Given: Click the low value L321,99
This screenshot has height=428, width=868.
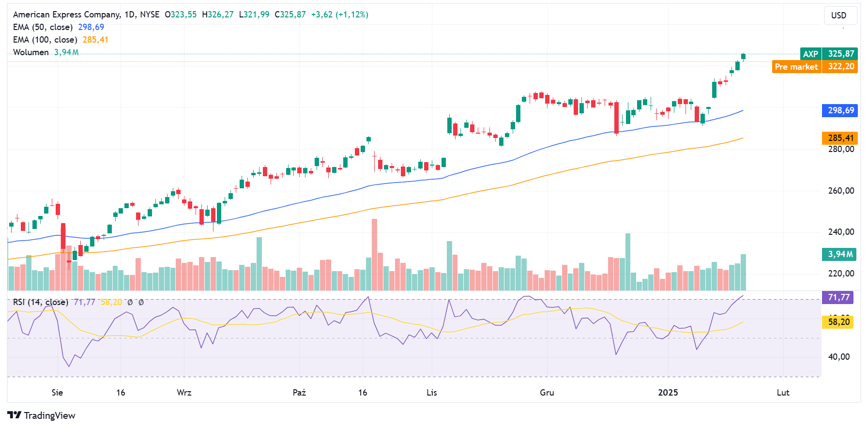Looking at the screenshot, I should (255, 15).
